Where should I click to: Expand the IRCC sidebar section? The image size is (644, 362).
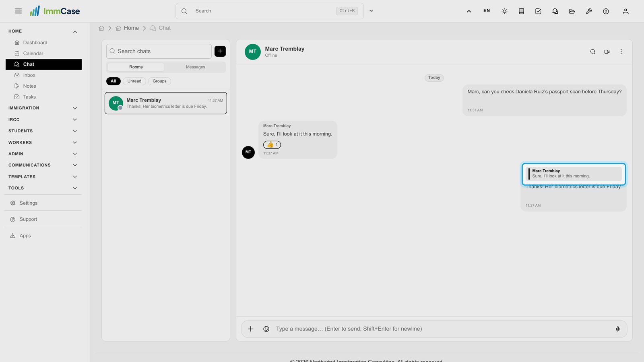pos(43,120)
